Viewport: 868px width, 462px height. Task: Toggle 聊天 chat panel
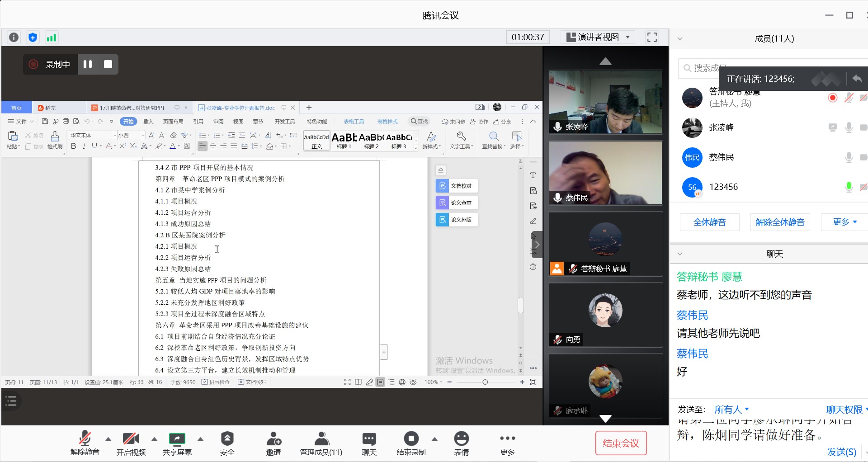pyautogui.click(x=369, y=443)
